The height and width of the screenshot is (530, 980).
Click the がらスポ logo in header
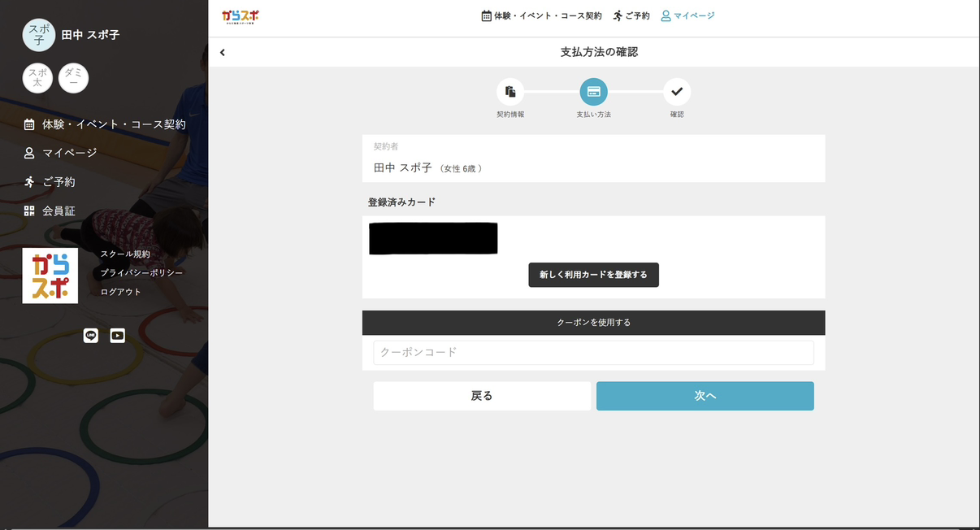240,16
